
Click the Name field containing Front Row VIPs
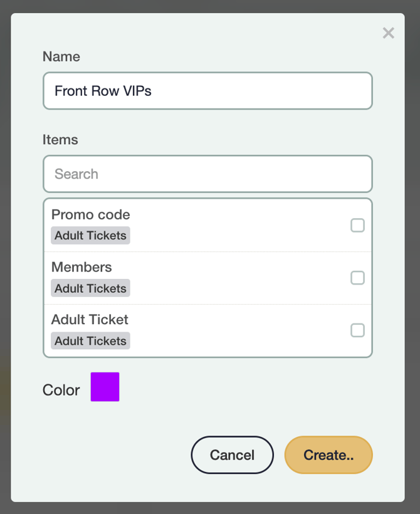207,91
